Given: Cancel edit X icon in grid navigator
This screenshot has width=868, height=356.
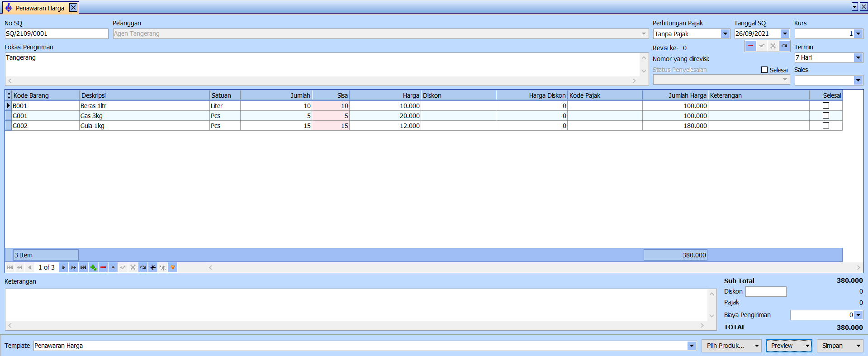Looking at the screenshot, I should point(133,267).
